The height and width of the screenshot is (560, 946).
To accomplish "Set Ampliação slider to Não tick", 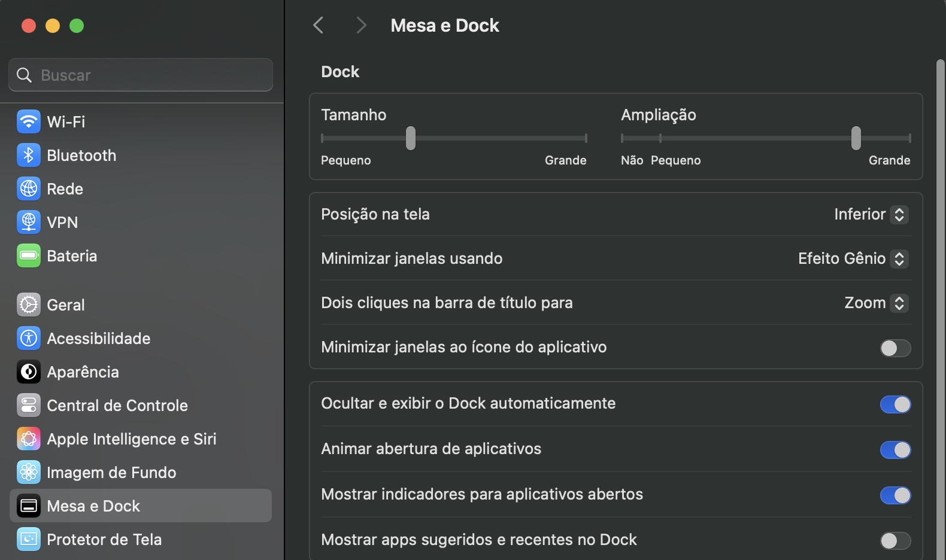I will [622, 138].
